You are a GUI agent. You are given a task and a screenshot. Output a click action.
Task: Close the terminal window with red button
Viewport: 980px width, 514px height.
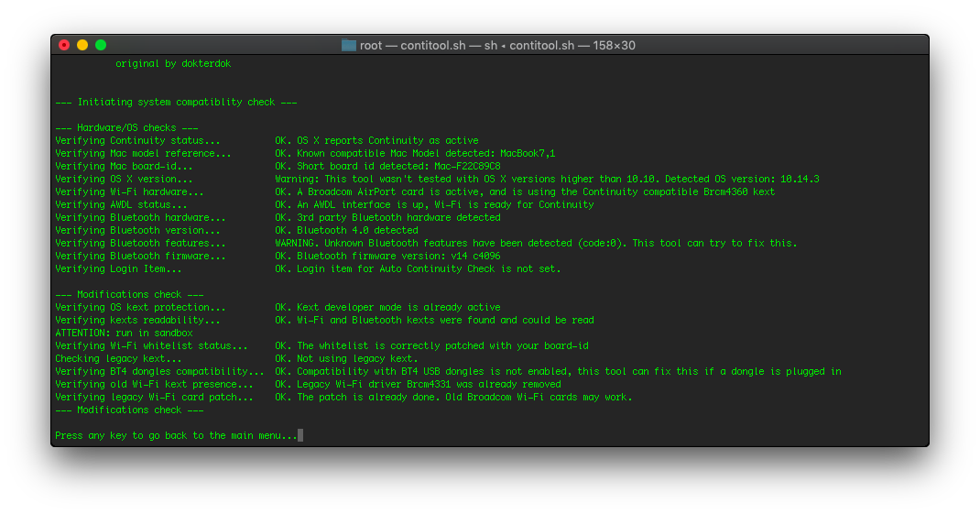[x=64, y=45]
